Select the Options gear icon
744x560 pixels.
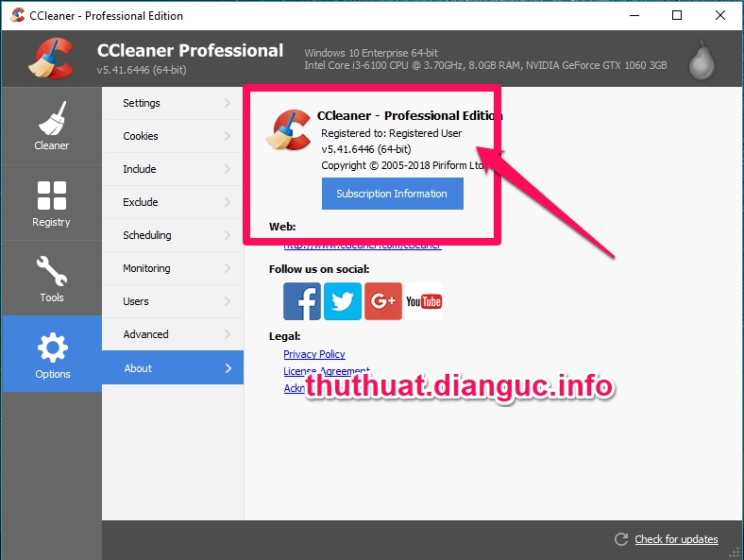coord(52,348)
